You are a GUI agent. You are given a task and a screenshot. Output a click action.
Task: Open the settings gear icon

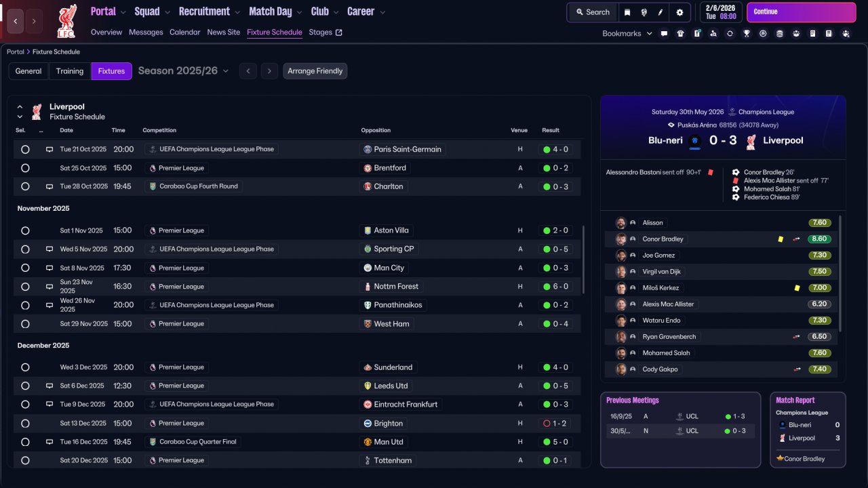pos(680,12)
